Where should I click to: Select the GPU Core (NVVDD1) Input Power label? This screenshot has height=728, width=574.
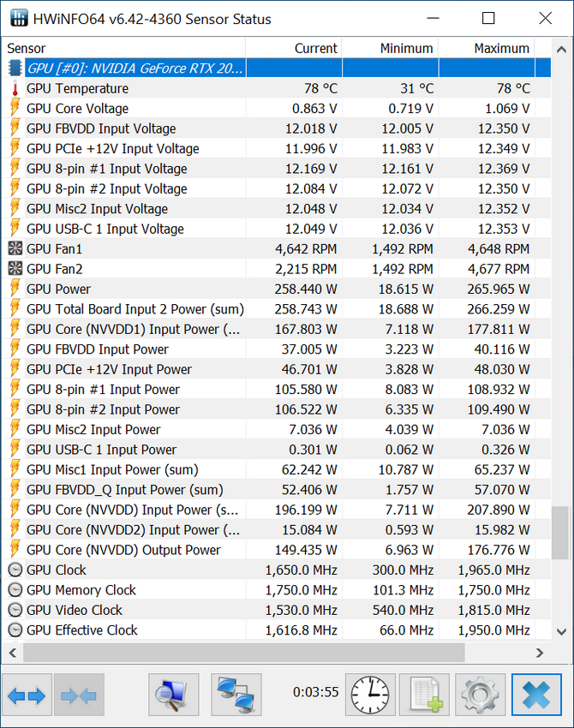click(x=134, y=329)
